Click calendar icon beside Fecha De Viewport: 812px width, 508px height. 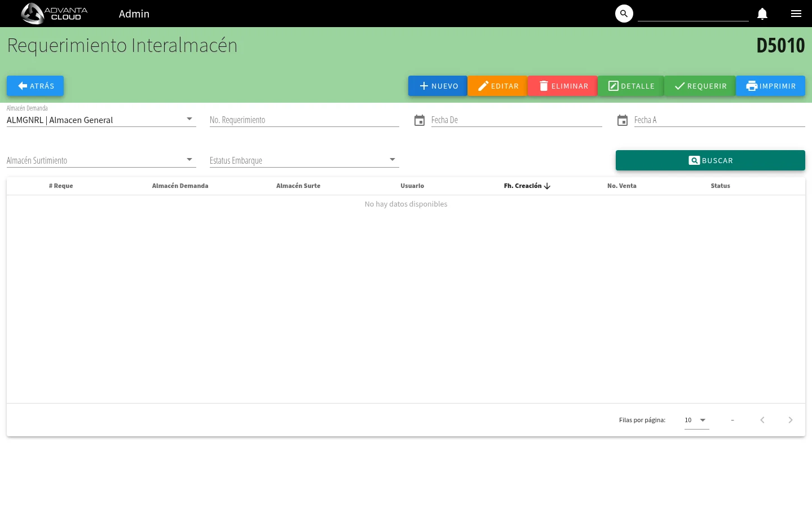pyautogui.click(x=420, y=120)
